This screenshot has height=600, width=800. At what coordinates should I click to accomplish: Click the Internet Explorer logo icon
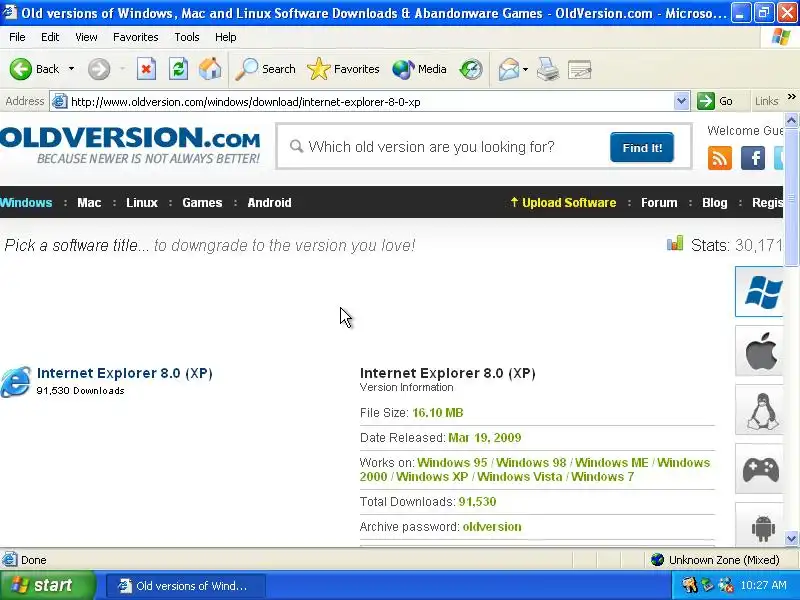(x=15, y=381)
